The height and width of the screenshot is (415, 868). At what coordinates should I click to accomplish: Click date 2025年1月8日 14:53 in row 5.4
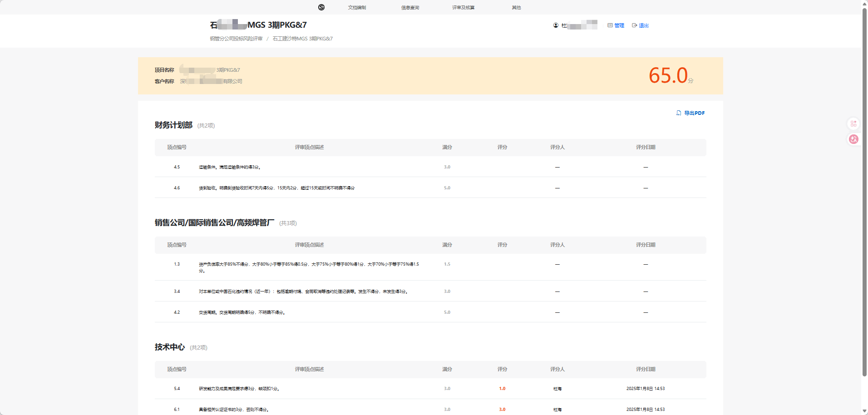point(646,389)
